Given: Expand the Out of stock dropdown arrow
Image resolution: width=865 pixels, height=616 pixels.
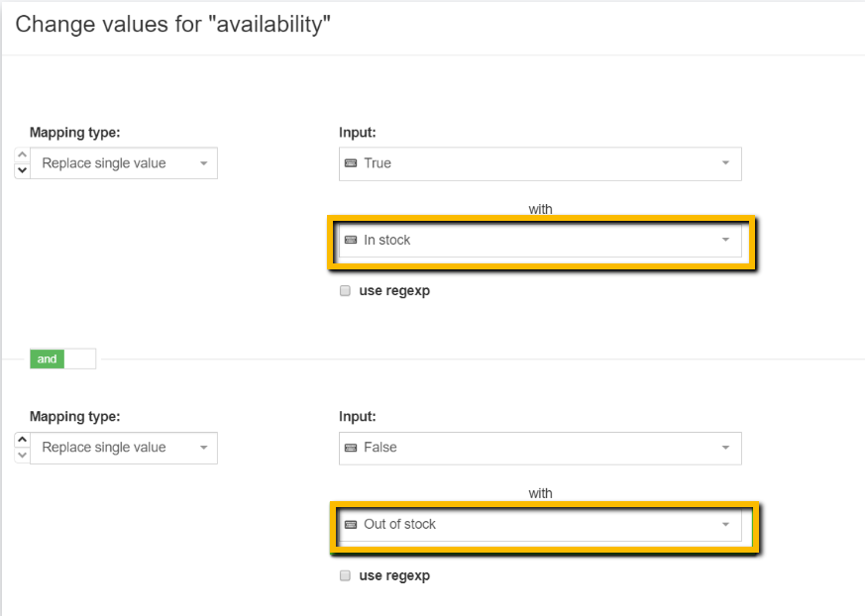Looking at the screenshot, I should click(725, 525).
